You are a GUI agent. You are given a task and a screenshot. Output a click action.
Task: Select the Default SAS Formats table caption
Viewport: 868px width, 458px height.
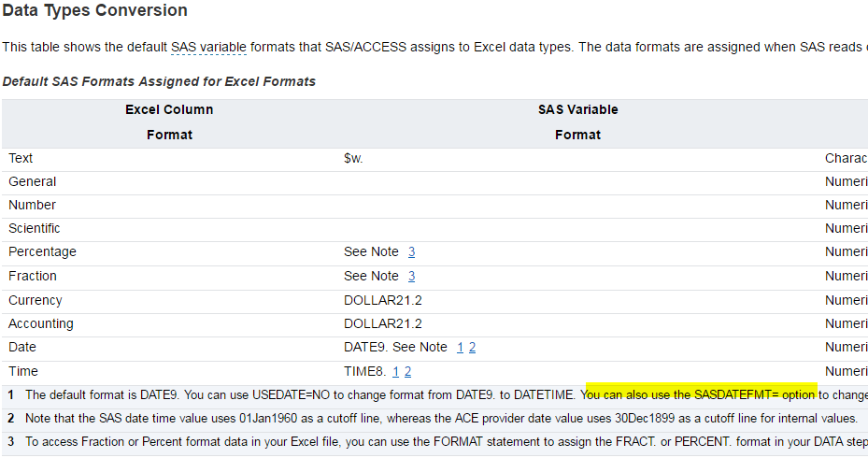click(159, 81)
